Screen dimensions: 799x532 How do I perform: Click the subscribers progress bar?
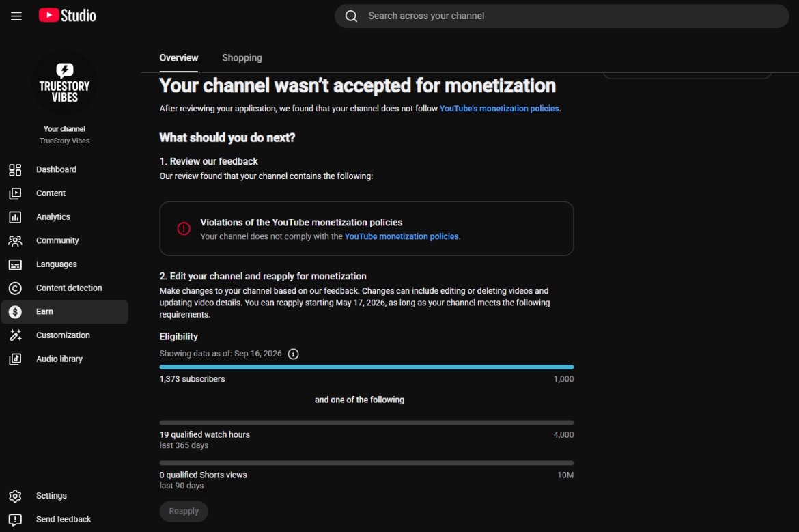[x=366, y=367]
